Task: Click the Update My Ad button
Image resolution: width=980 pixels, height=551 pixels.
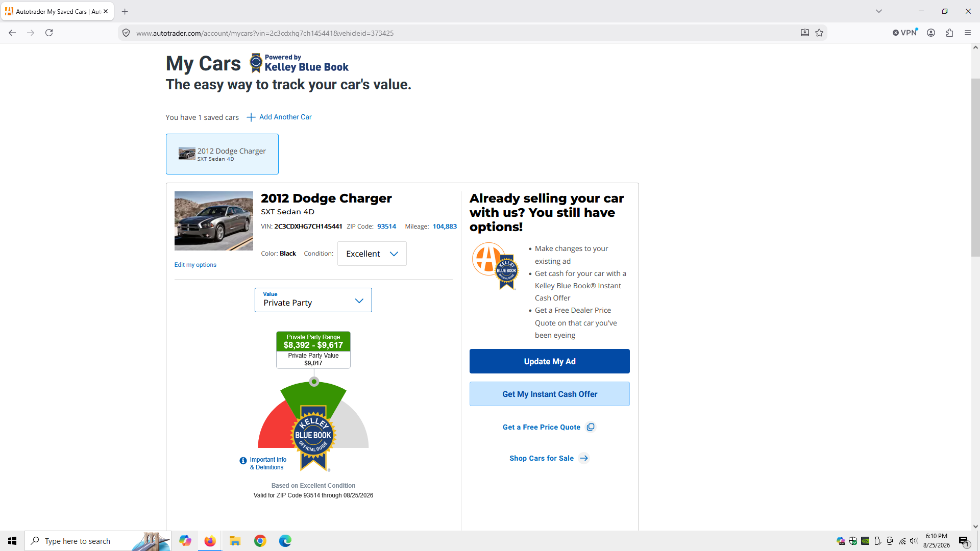Action: click(550, 361)
